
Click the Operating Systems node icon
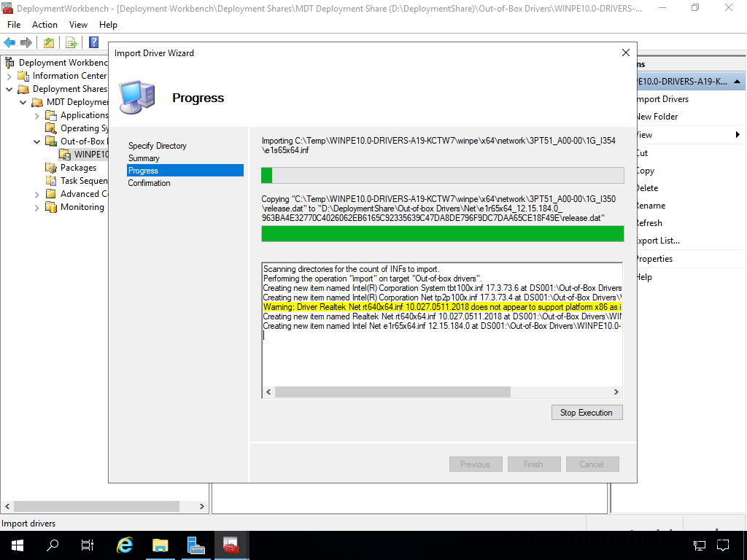click(51, 128)
